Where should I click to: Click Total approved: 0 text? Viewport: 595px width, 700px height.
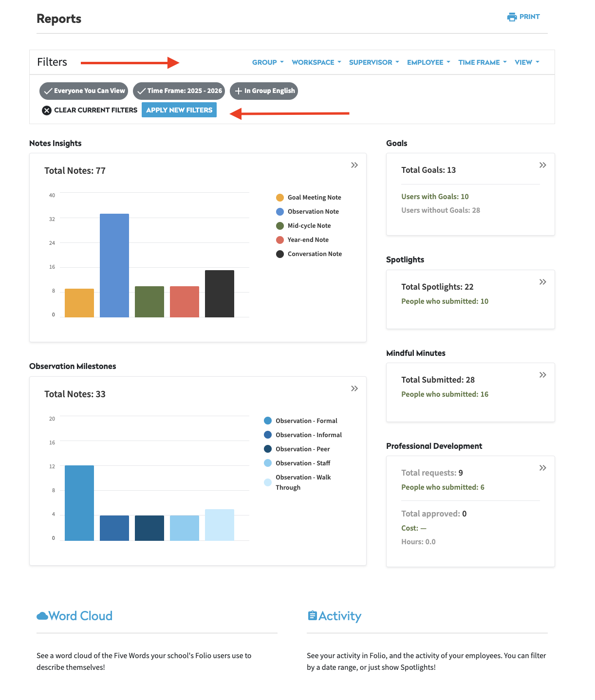coord(434,514)
